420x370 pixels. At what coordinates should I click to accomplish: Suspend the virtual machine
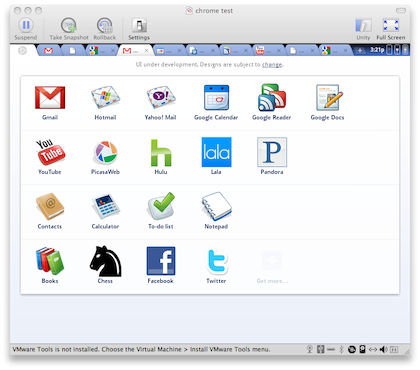tap(26, 29)
